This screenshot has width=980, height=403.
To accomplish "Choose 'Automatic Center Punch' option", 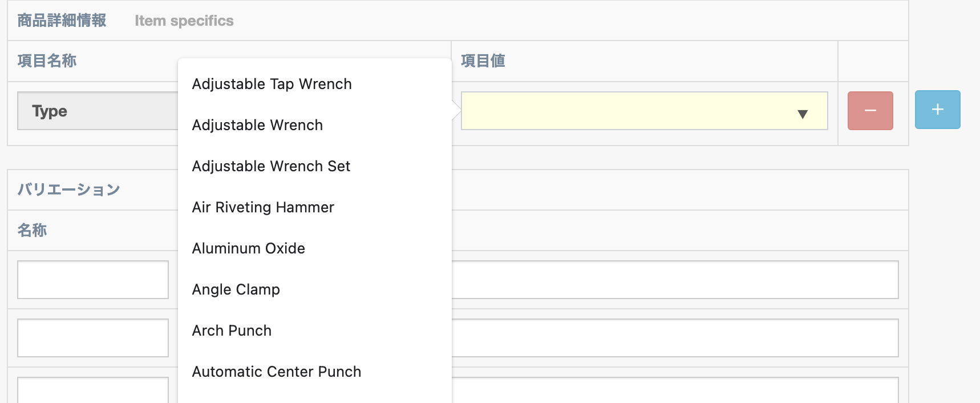I will (x=276, y=372).
